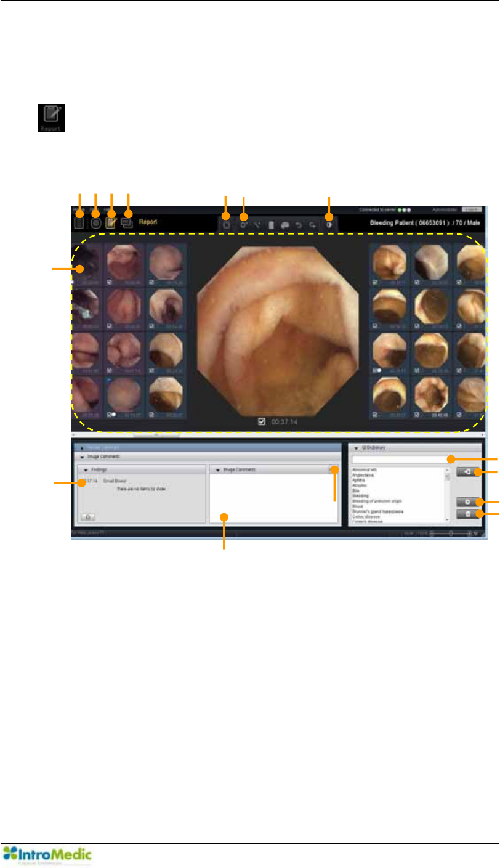The image size is (500, 868).
Task: Toggle checkbox on bottom-middle thumbnail of left grid
Action: (110, 414)
